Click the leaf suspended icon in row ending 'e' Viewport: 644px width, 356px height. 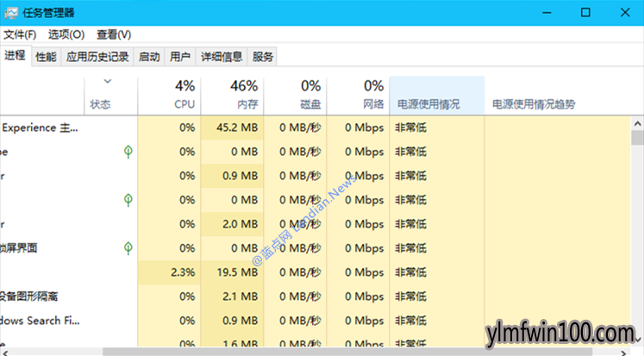click(x=128, y=152)
